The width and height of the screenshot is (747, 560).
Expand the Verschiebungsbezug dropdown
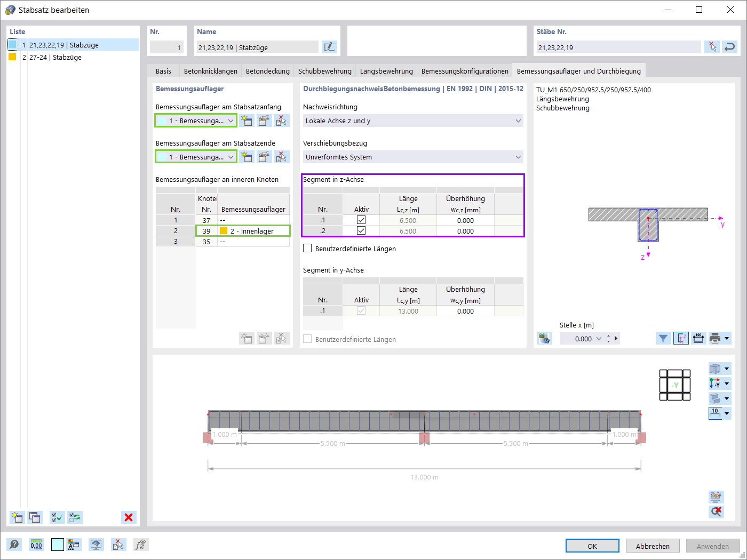[518, 157]
